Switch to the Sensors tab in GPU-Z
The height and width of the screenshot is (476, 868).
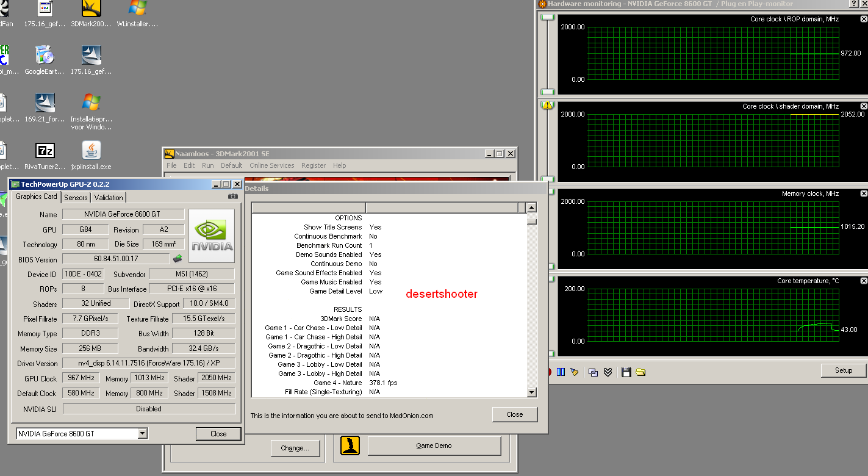pyautogui.click(x=76, y=197)
